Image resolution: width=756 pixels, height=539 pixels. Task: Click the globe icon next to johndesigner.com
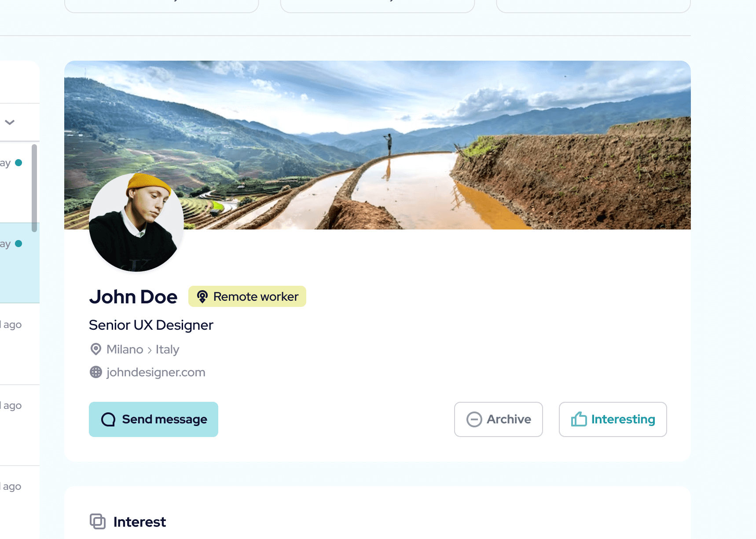[96, 372]
